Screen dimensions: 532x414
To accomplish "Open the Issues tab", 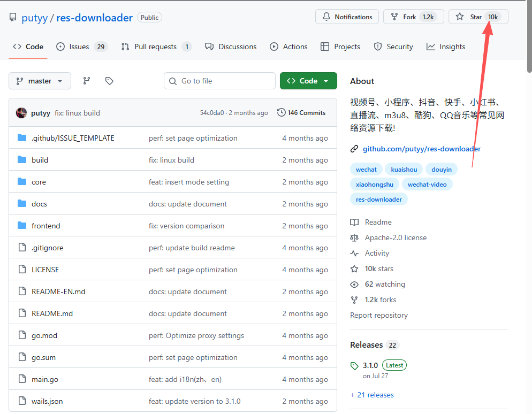I will pos(82,47).
